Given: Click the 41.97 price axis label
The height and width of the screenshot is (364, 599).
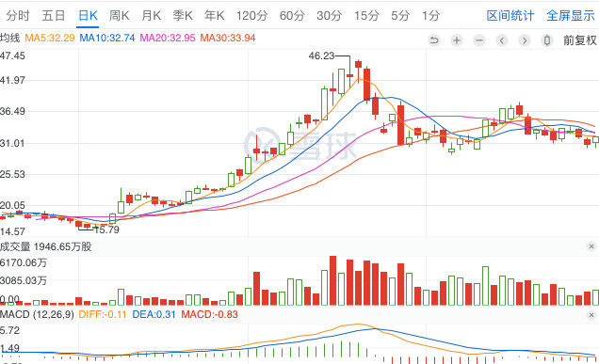Looking at the screenshot, I should coord(12,80).
